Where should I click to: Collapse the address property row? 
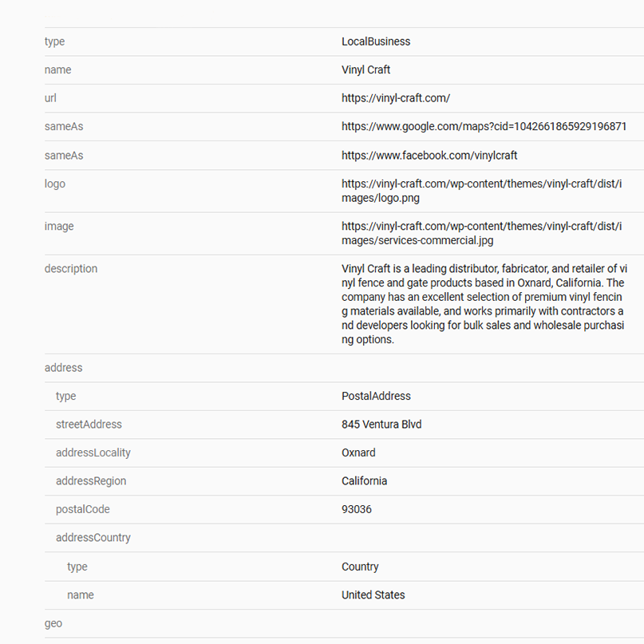tap(64, 368)
